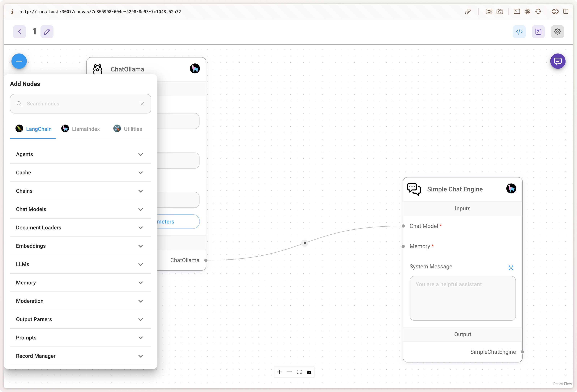Viewport: 577px width, 392px height.
Task: Click the pencil edit name icon
Action: (47, 32)
